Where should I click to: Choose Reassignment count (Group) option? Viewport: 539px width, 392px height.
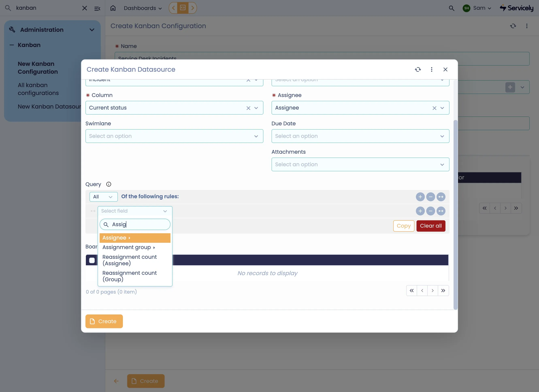coord(135,276)
